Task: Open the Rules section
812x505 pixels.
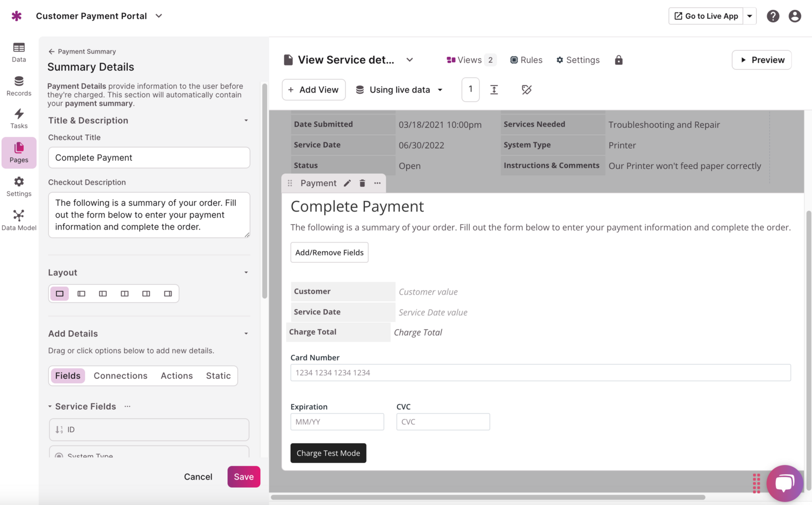Action: [526, 60]
